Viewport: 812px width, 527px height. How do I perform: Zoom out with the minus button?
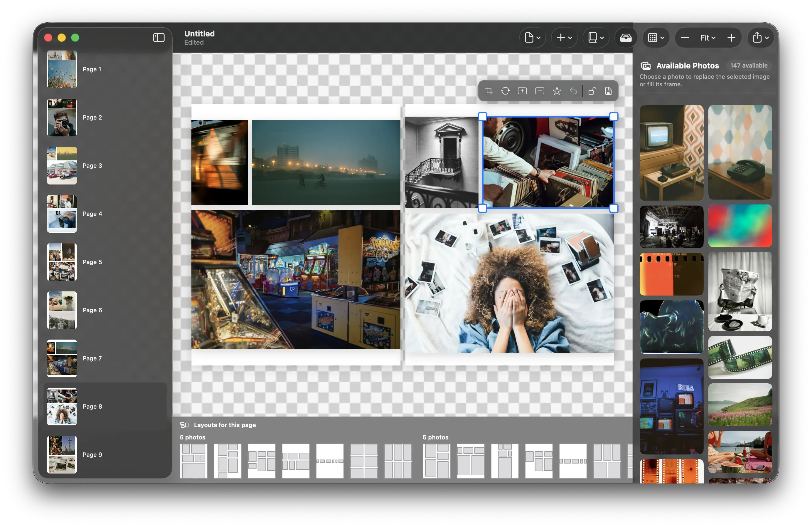click(x=685, y=38)
